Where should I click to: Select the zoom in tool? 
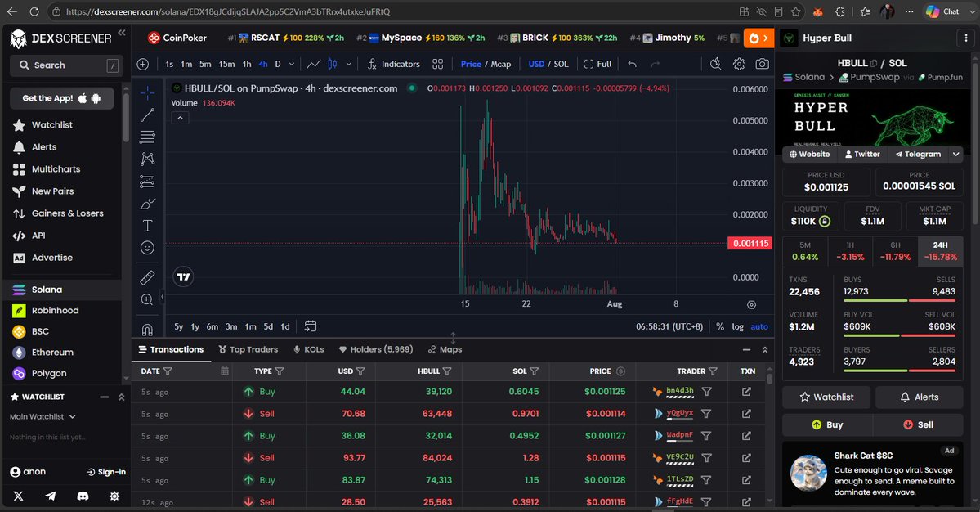[147, 299]
